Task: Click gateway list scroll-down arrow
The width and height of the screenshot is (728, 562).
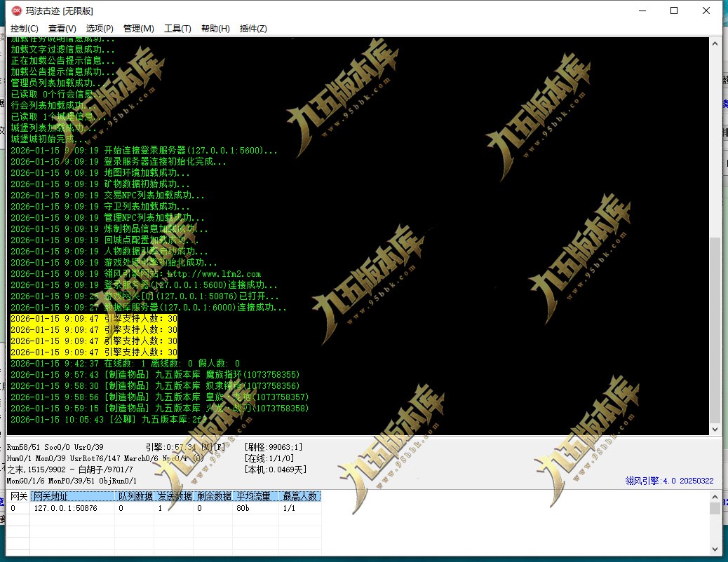Action: click(715, 549)
